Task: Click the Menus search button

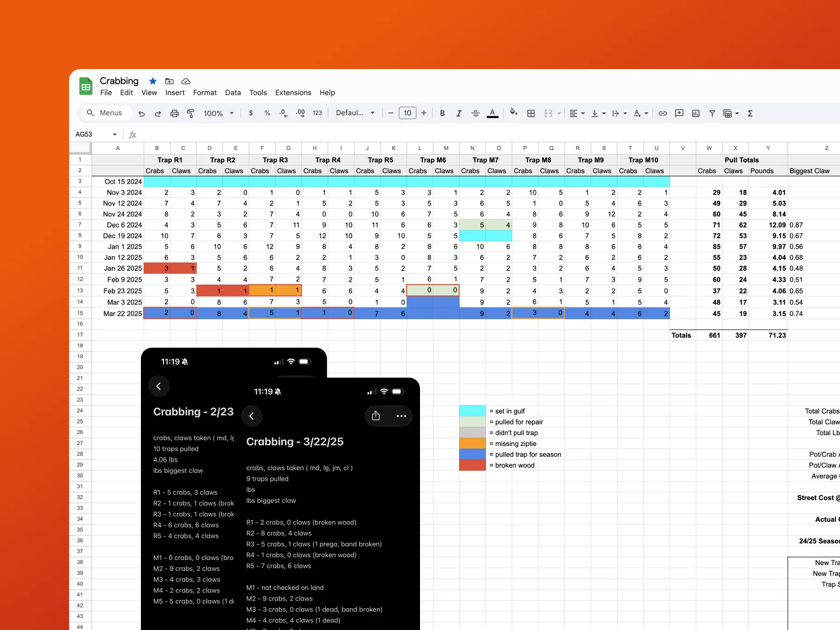Action: click(106, 113)
